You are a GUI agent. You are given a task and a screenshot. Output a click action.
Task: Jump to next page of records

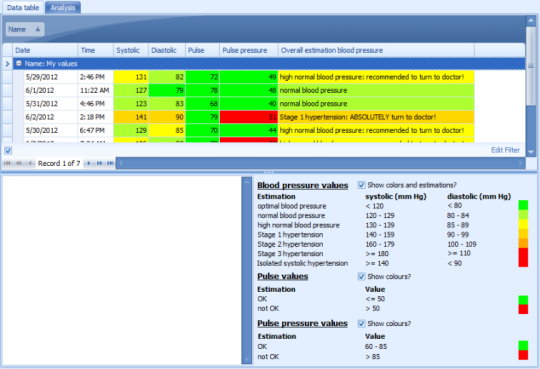tap(100, 163)
